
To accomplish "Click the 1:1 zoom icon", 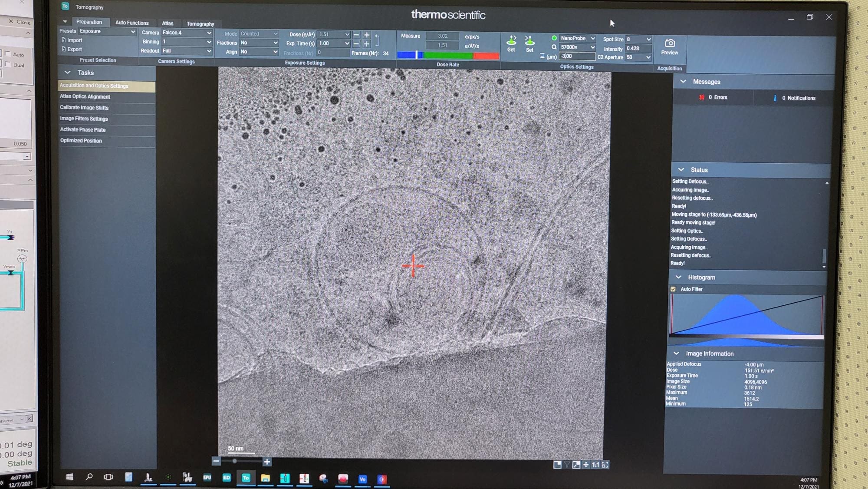I will tap(595, 465).
